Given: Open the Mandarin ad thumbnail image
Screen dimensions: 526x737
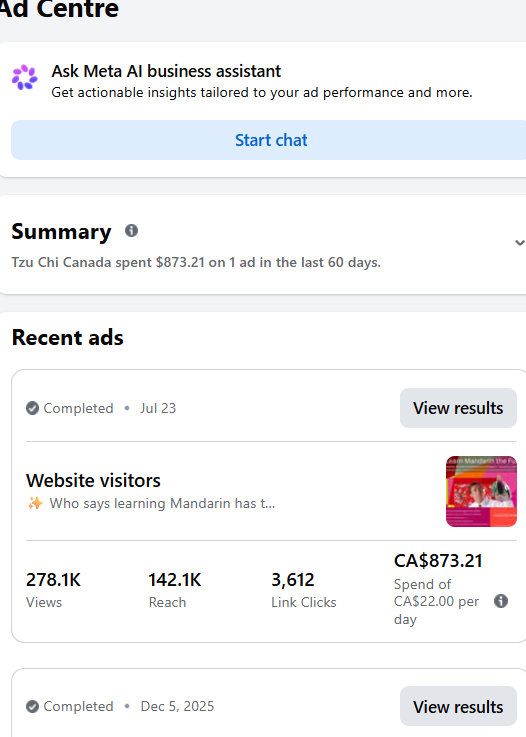Looking at the screenshot, I should point(481,491).
